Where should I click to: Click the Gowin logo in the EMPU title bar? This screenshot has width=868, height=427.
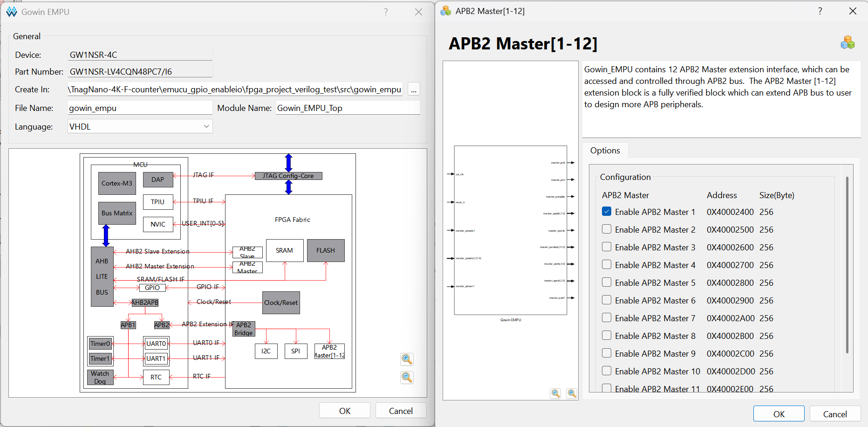[x=12, y=12]
